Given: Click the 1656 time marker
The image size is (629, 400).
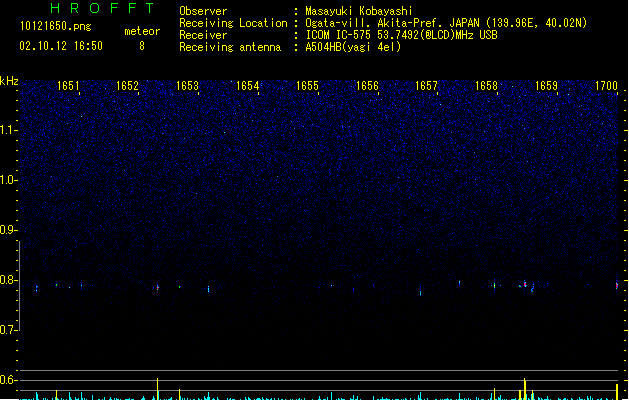Looking at the screenshot, I should [x=367, y=86].
